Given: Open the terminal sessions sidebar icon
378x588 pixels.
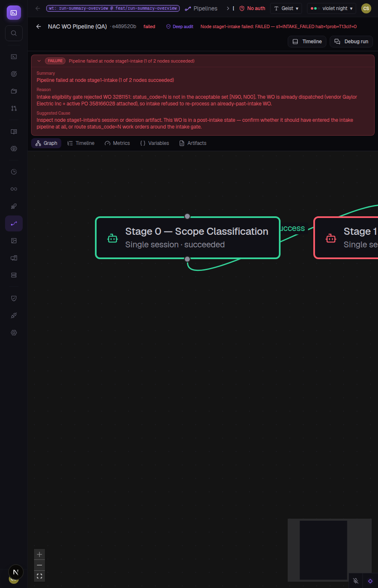Looking at the screenshot, I should (14, 57).
